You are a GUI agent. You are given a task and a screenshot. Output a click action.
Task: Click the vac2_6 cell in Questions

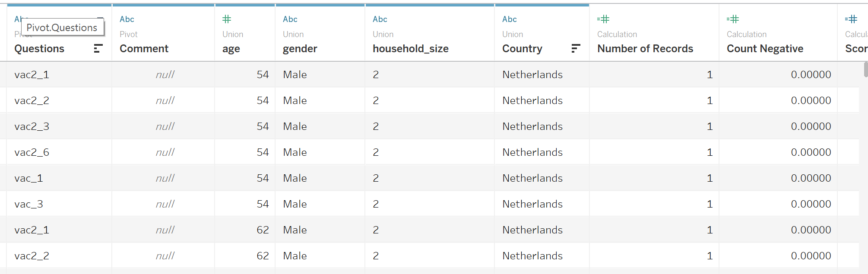(x=32, y=152)
